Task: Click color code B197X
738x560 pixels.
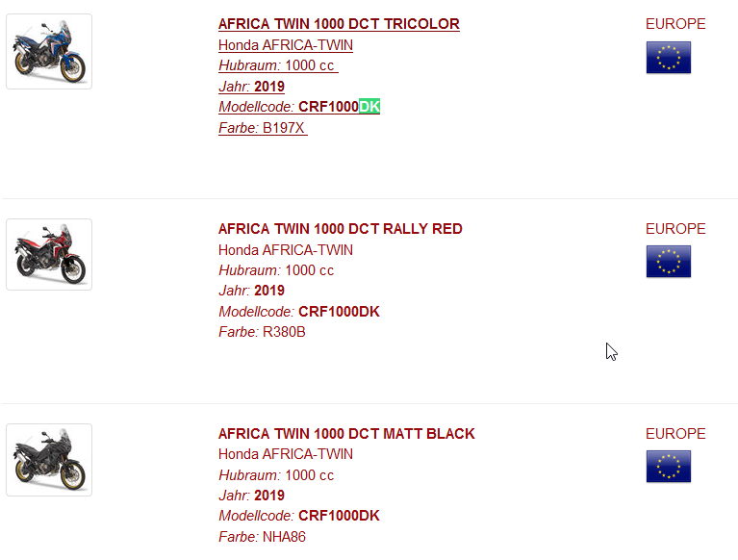Action: pyautogui.click(x=283, y=128)
